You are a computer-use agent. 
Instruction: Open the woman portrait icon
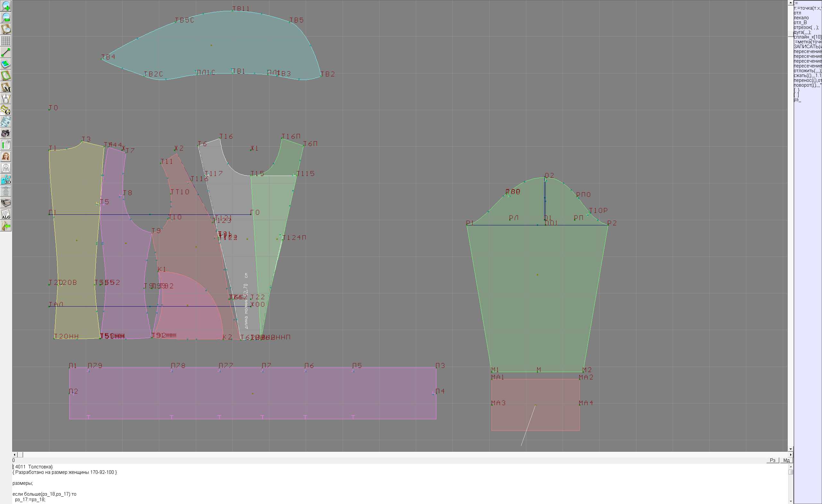click(6, 156)
